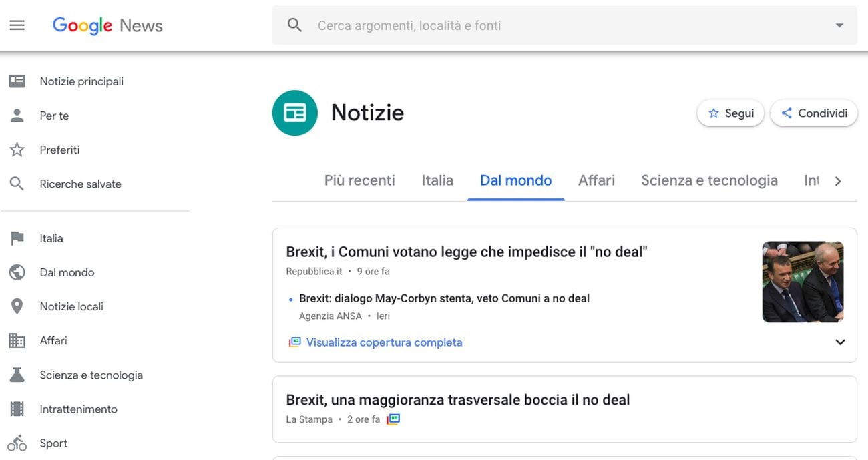
Task: Open Visualizza copertura completa link
Action: pos(384,342)
